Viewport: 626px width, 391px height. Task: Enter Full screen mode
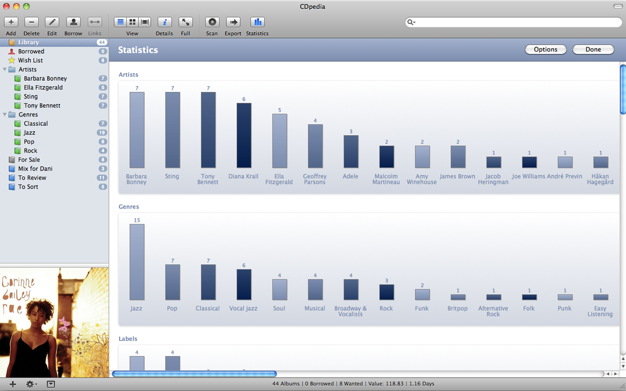[185, 22]
